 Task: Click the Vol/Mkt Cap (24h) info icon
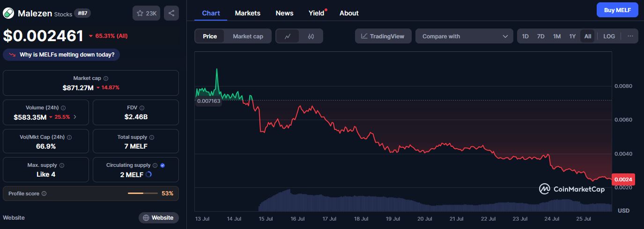click(70, 137)
